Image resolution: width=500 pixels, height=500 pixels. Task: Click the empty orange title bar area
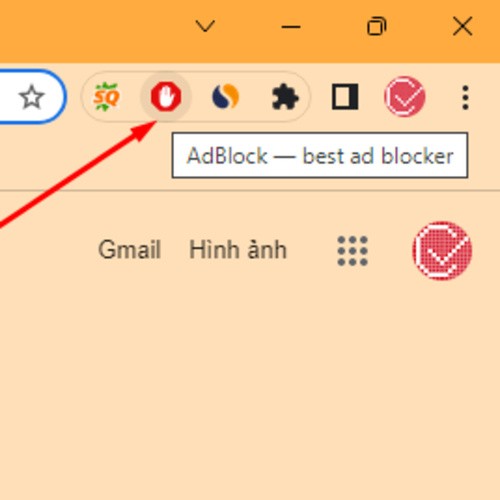pos(93,30)
